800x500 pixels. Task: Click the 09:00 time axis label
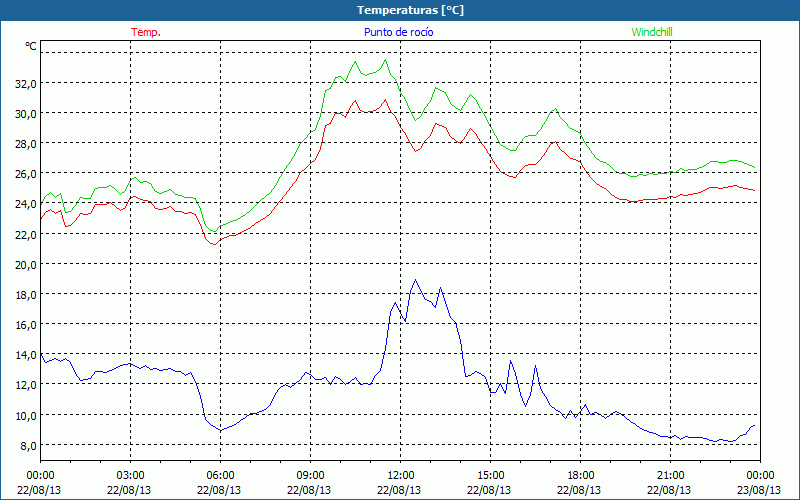310,475
